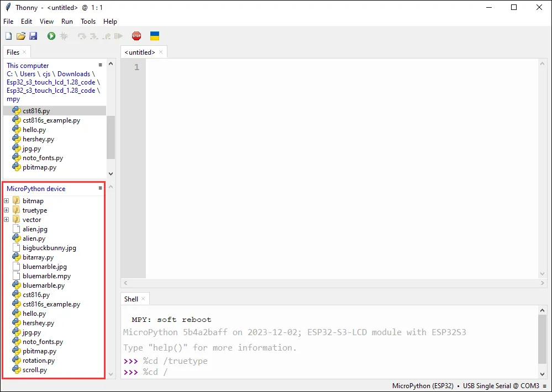Switch to the Shell tab
Image resolution: width=552 pixels, height=392 pixels.
tap(131, 299)
